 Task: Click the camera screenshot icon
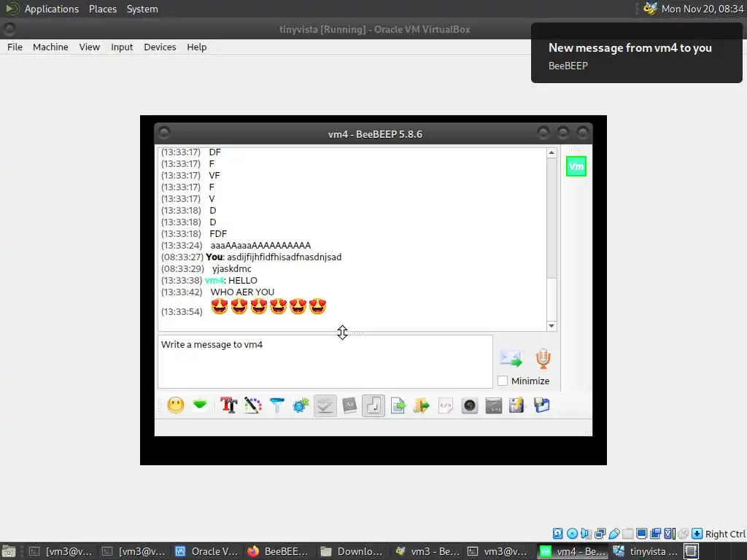470,405
